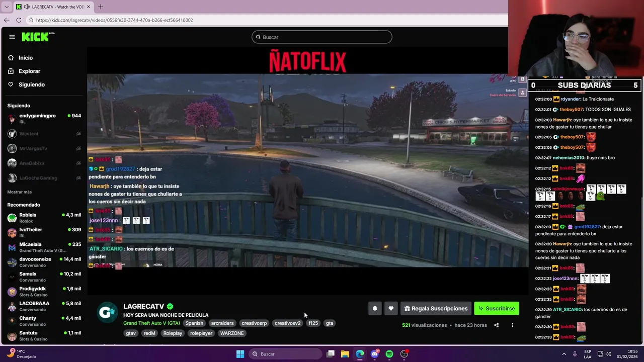Mute the tab via its speaker icon

point(26,7)
